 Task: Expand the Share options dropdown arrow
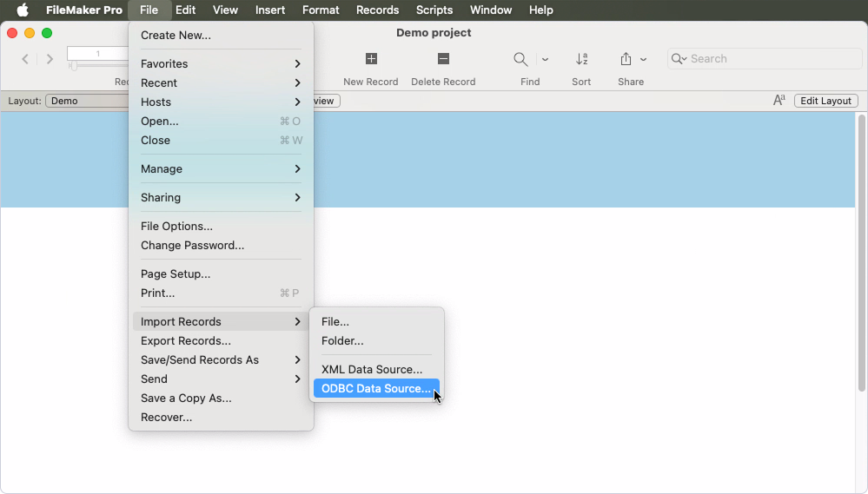pos(643,59)
